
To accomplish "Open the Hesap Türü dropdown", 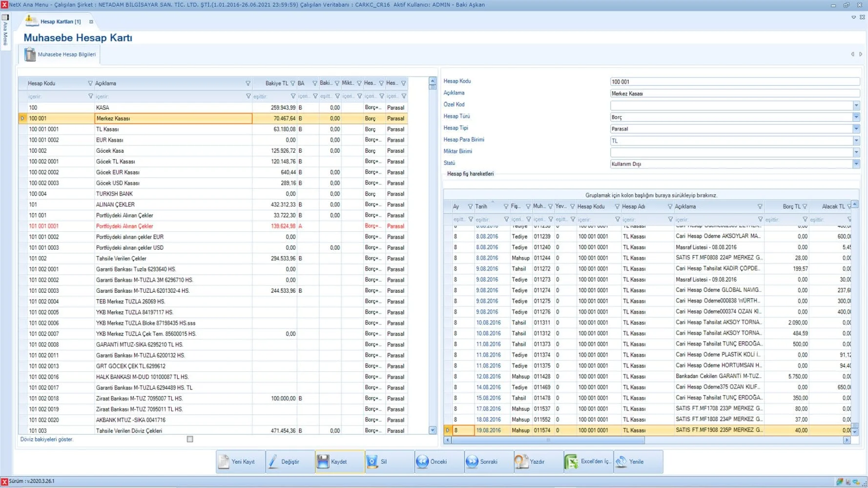I will click(856, 117).
